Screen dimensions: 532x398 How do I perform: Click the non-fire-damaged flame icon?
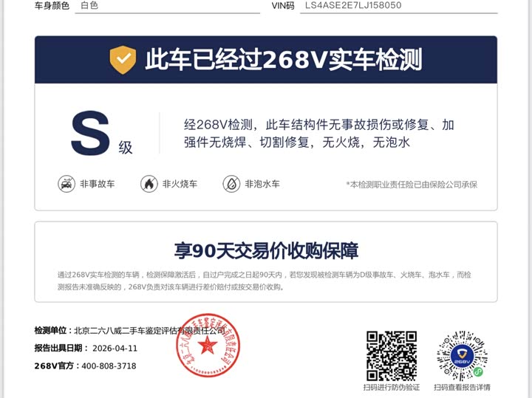pos(149,184)
